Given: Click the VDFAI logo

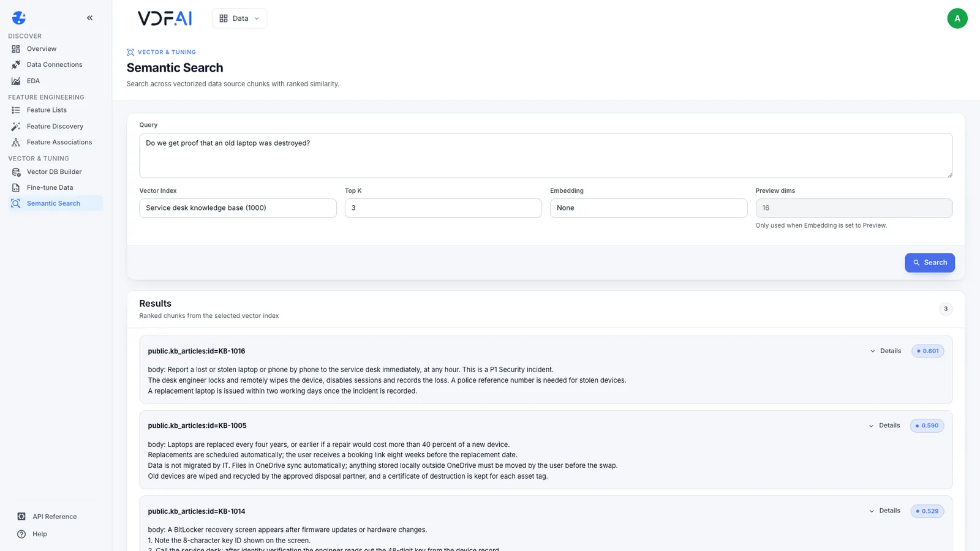Looking at the screenshot, I should pyautogui.click(x=165, y=18).
